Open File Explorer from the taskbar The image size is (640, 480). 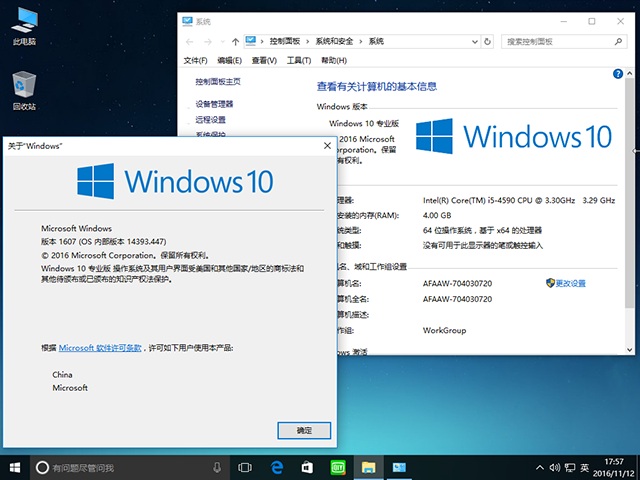(368, 467)
